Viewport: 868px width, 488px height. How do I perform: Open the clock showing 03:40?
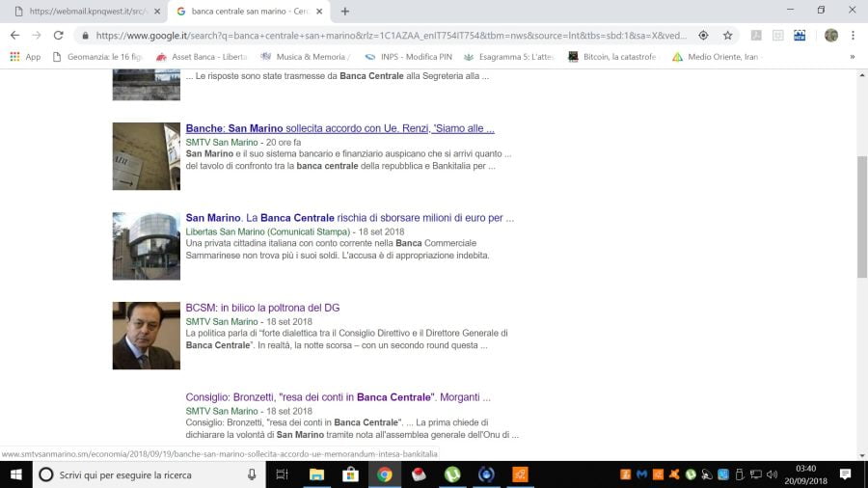[x=805, y=474]
